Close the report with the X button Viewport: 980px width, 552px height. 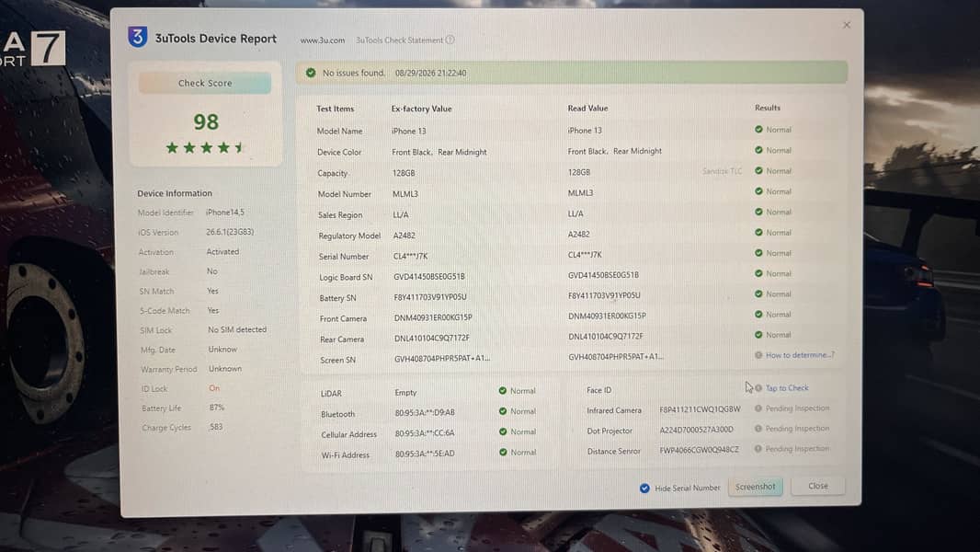pyautogui.click(x=847, y=25)
